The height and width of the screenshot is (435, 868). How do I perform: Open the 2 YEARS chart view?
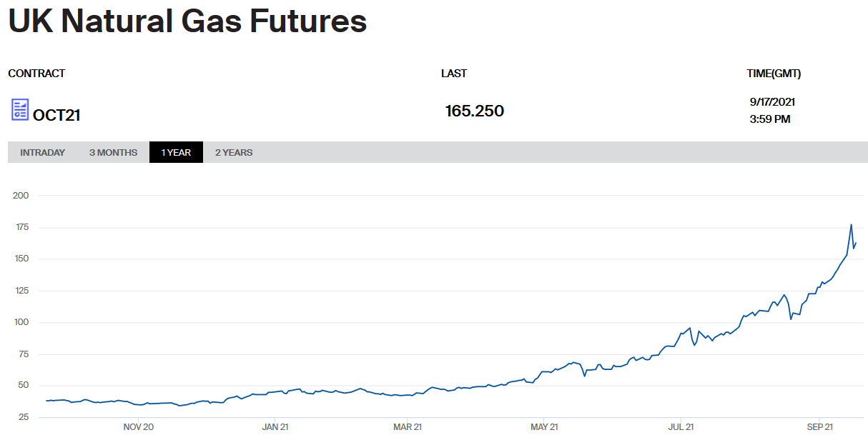(x=234, y=152)
